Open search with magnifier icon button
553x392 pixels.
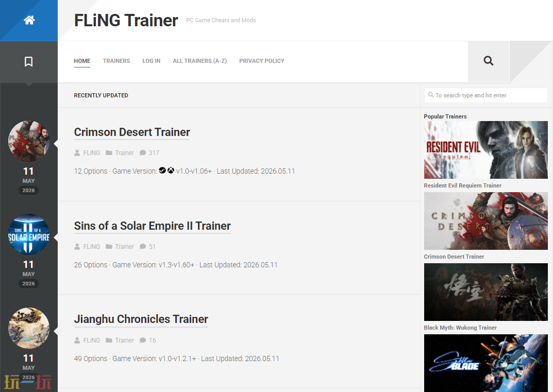[488, 61]
